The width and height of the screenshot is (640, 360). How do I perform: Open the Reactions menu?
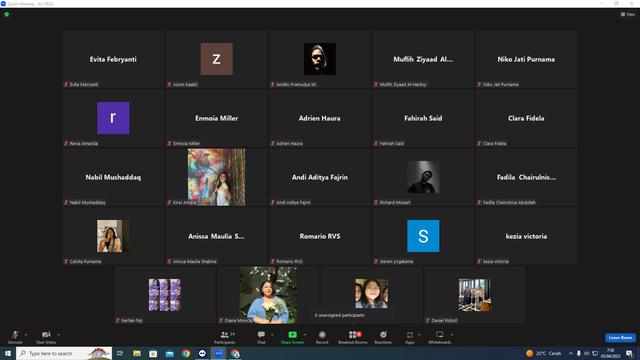click(383, 337)
